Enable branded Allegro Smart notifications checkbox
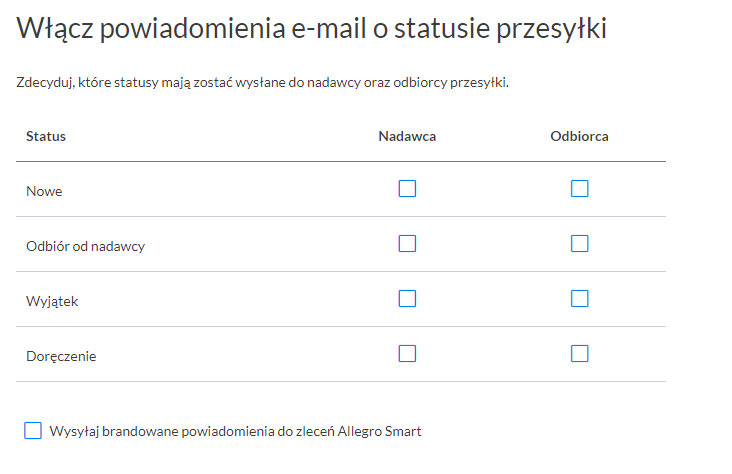Screen dimensions: 732x474 pos(33,431)
